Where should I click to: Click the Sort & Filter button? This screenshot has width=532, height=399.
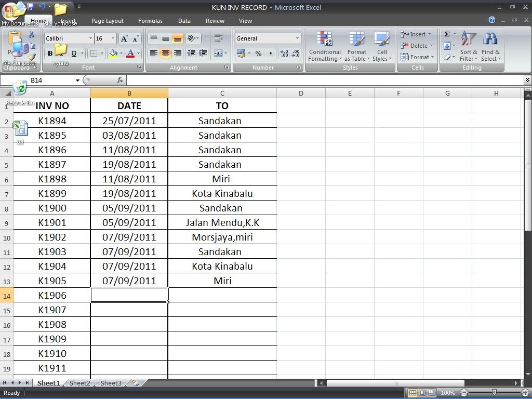tap(468, 47)
